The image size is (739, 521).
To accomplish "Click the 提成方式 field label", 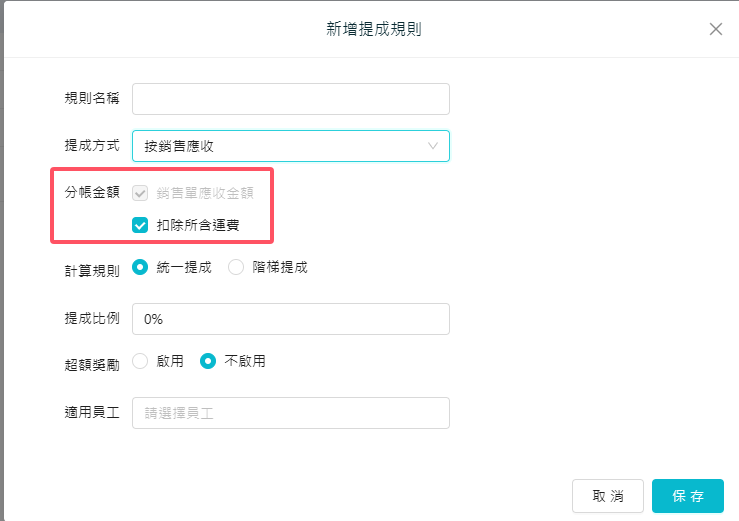I will click(x=91, y=146).
